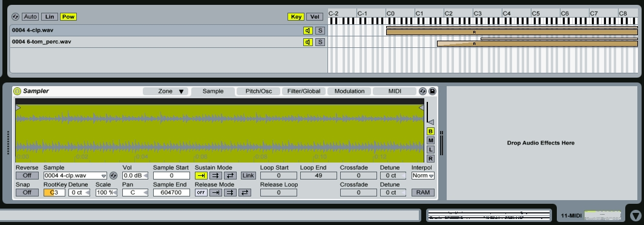
Task: Click the speaker icon for 0004 6-tom_perc.wav
Action: click(x=308, y=42)
